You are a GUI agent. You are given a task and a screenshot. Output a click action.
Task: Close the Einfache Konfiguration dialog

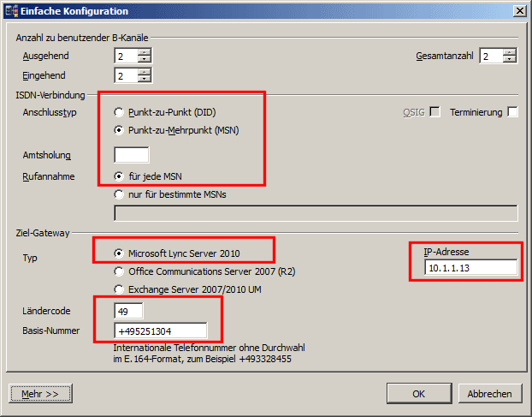pyautogui.click(x=519, y=11)
